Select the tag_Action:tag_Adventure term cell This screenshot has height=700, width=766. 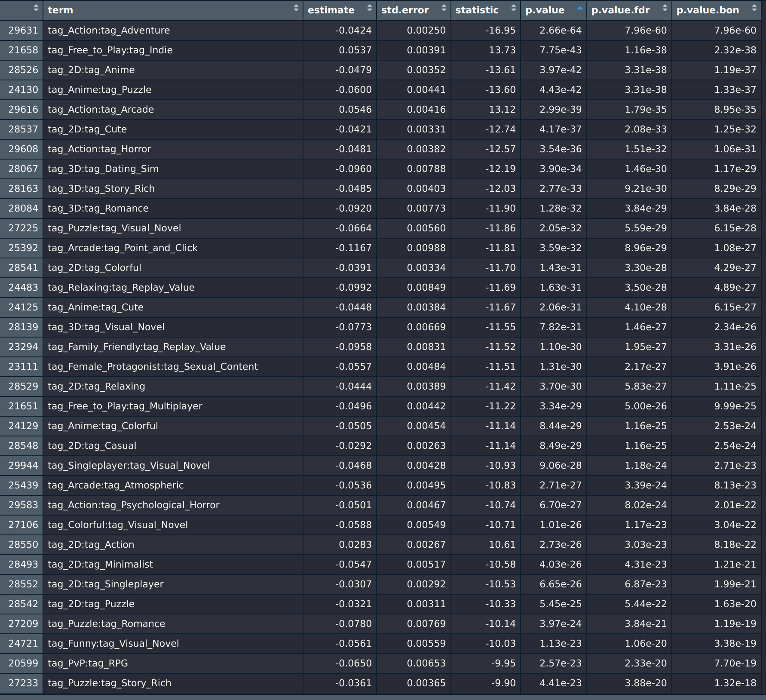pyautogui.click(x=109, y=31)
